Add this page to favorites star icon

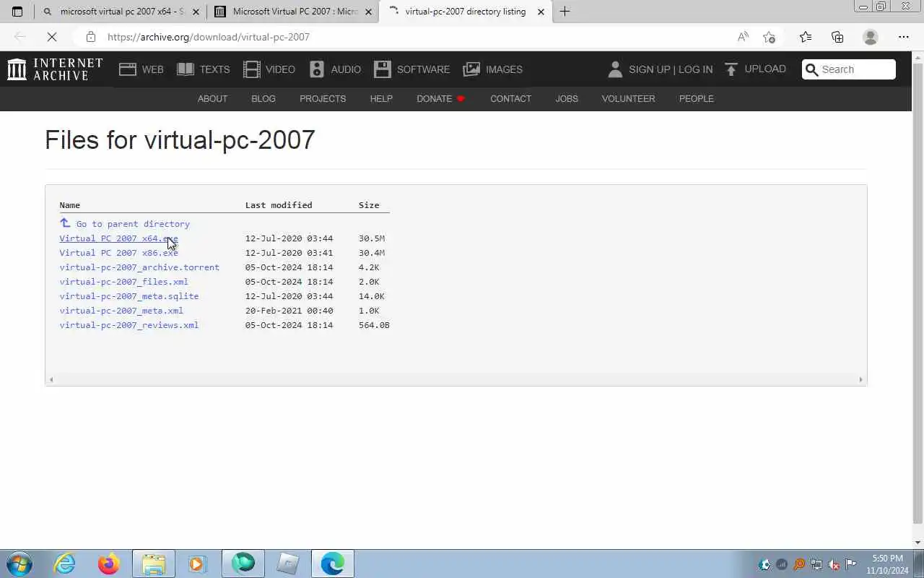(769, 37)
